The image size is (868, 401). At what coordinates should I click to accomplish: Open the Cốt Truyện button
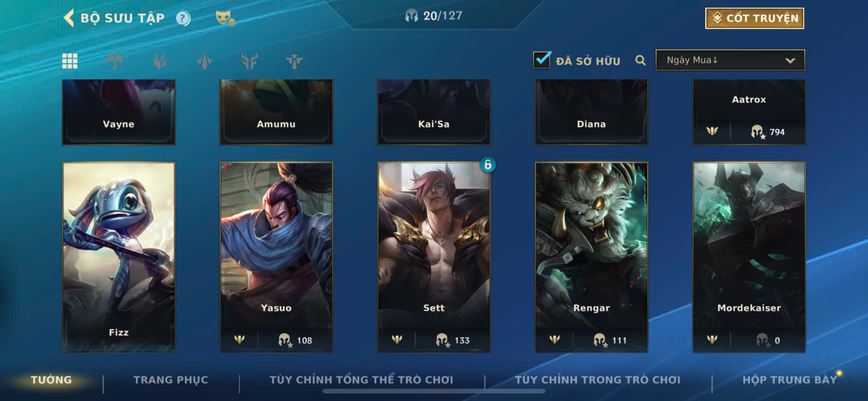(755, 18)
